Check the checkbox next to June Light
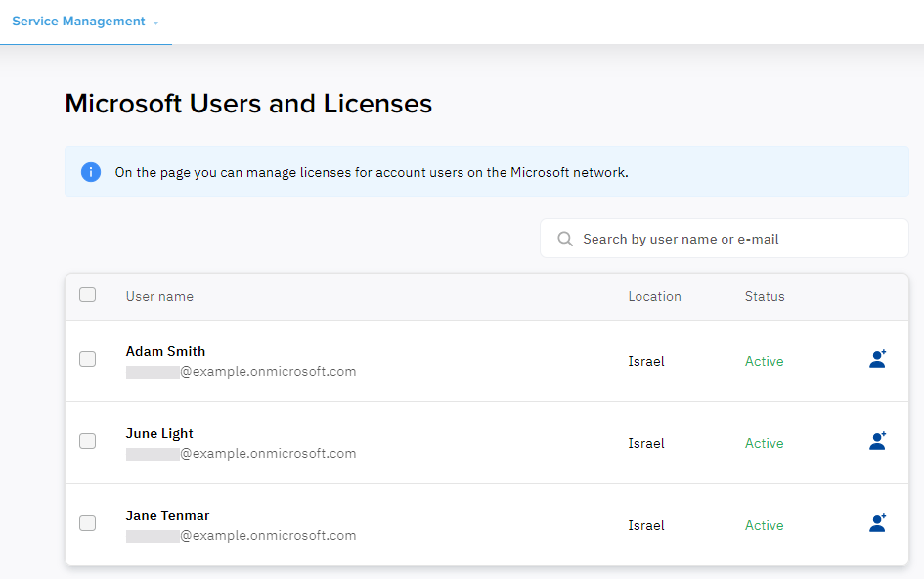This screenshot has height=579, width=924. click(x=87, y=441)
